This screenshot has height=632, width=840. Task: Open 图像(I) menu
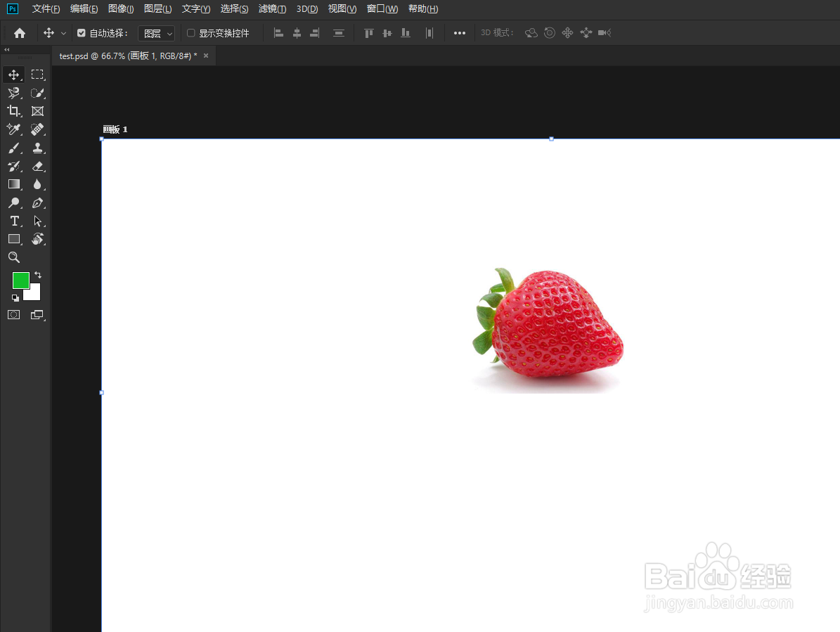pos(121,8)
